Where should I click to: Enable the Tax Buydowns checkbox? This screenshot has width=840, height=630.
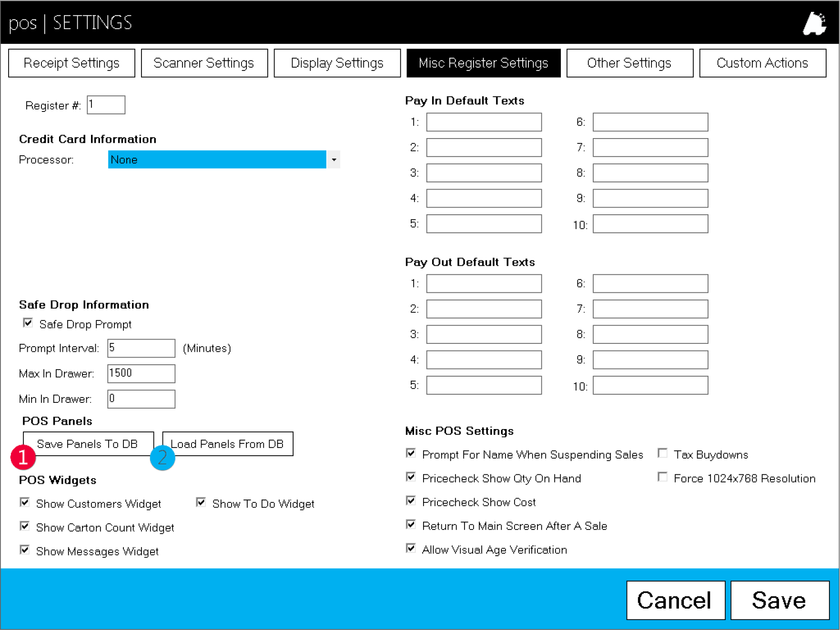pyautogui.click(x=662, y=453)
